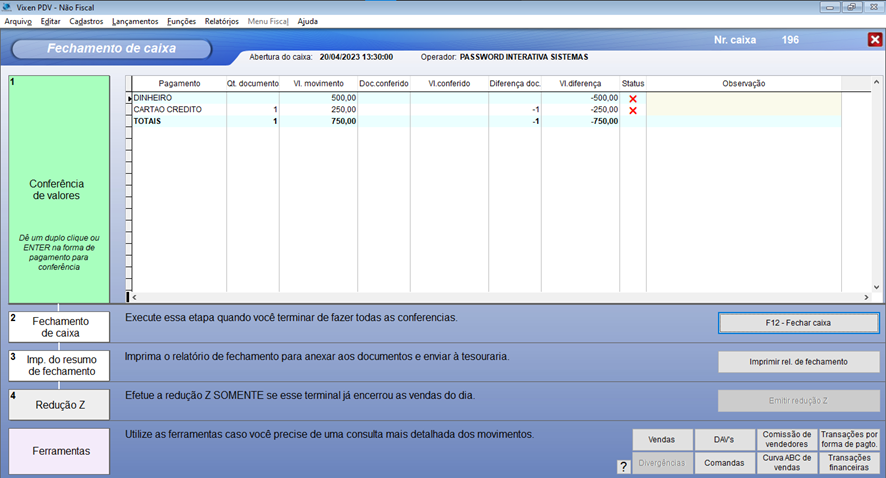Image resolution: width=886 pixels, height=478 pixels.
Task: Open the Lançamentos menu
Action: [135, 21]
